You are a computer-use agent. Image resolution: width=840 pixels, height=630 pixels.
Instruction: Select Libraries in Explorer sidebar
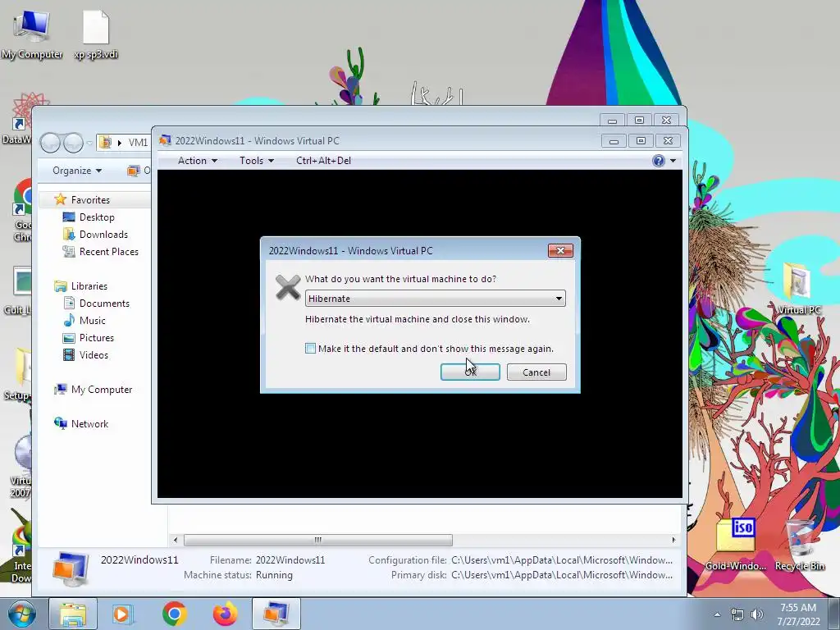pyautogui.click(x=89, y=286)
